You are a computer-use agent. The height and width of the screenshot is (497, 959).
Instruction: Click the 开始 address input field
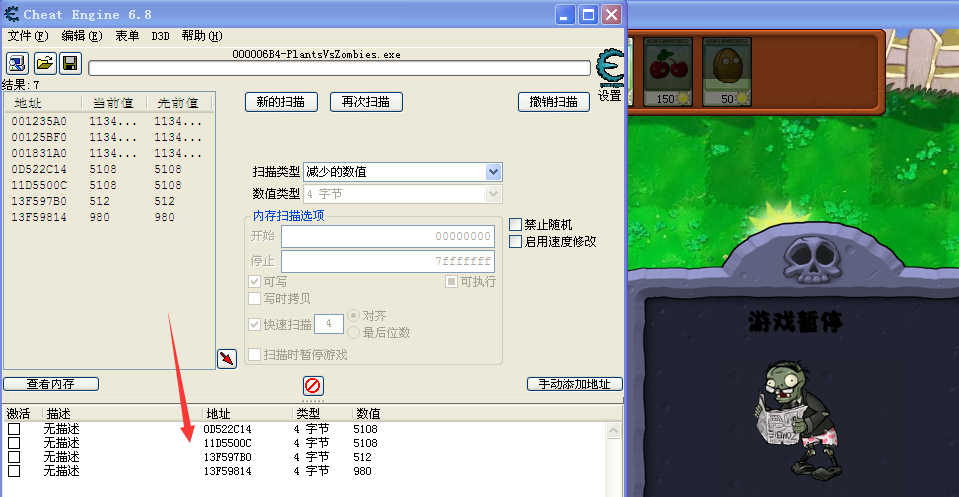pos(388,237)
